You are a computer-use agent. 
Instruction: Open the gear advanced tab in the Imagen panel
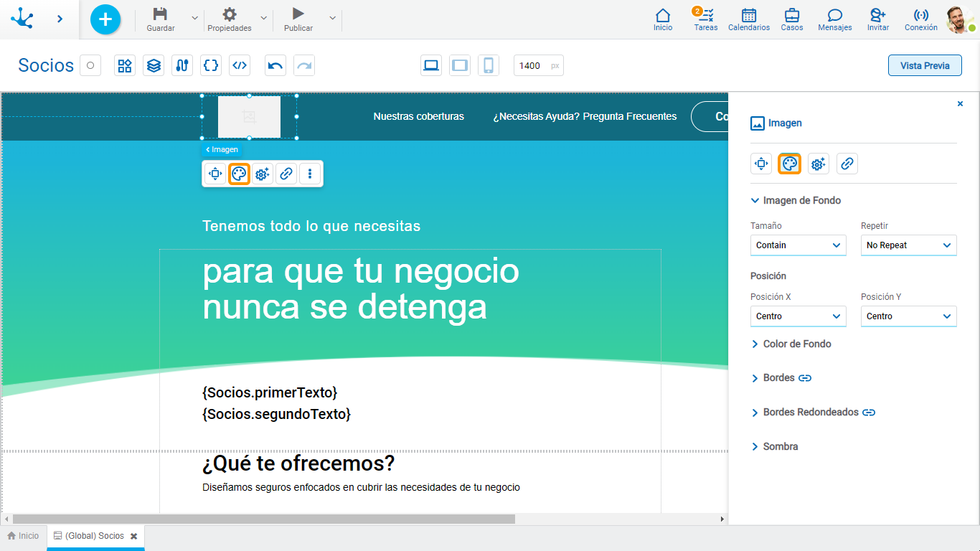(x=819, y=164)
